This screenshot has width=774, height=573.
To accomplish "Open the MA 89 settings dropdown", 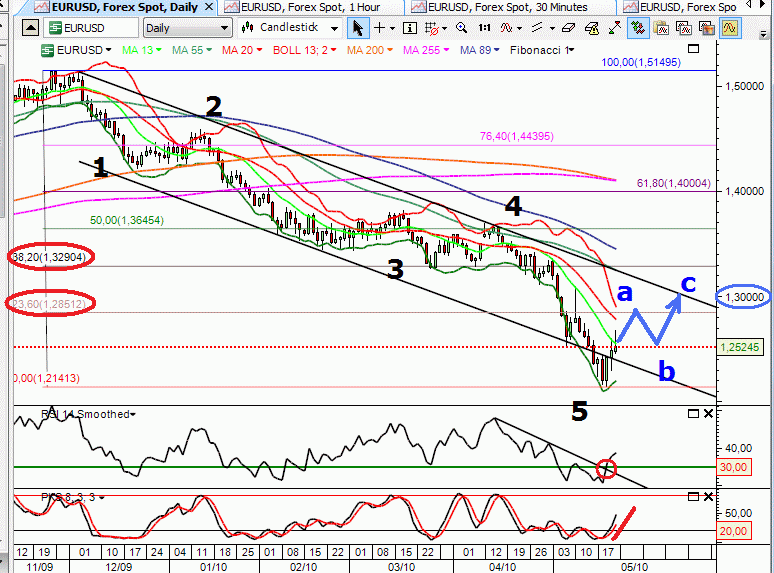I will pyautogui.click(x=497, y=50).
